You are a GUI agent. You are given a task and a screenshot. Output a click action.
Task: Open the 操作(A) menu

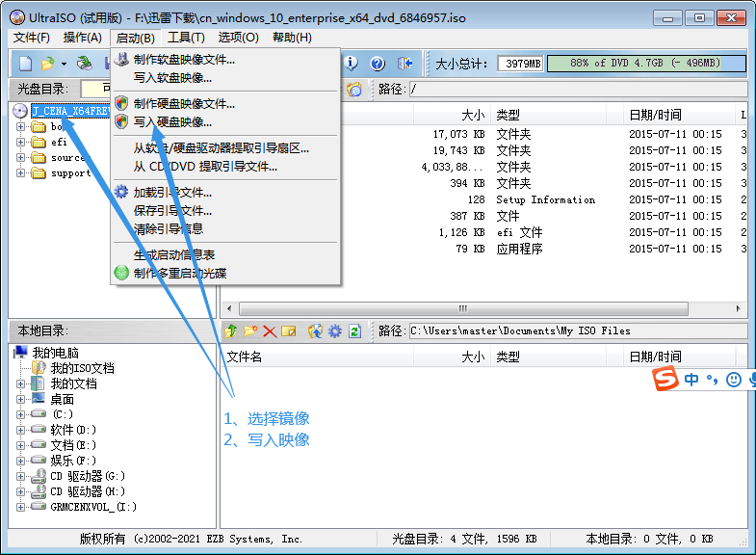click(x=83, y=38)
